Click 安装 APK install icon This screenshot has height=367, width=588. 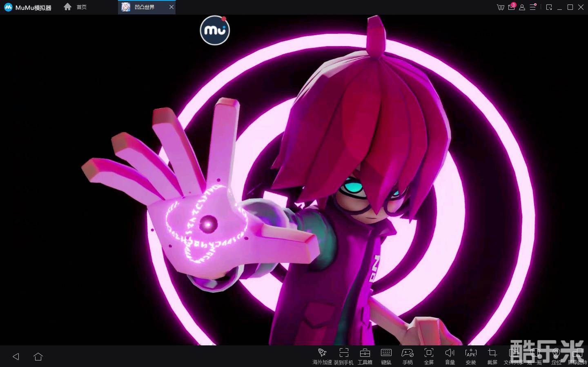[x=471, y=356]
